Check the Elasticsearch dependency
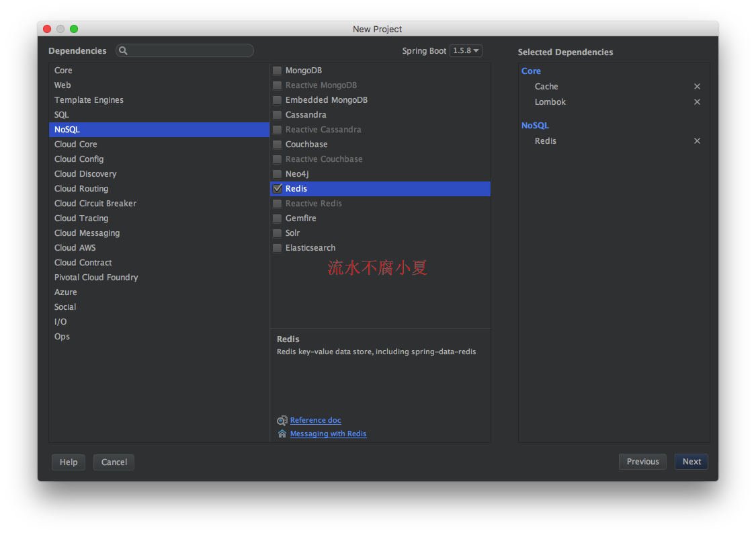756x535 pixels. (x=278, y=248)
